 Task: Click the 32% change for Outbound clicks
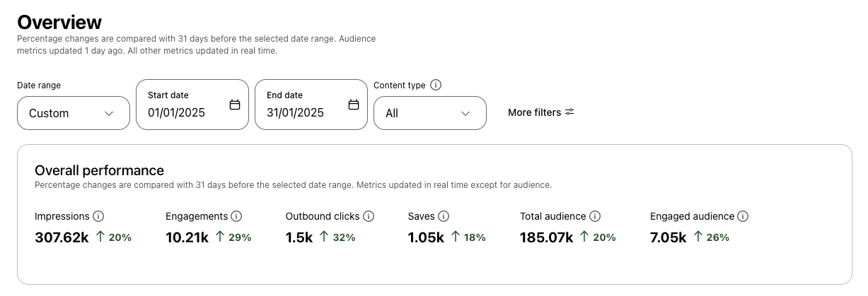pyautogui.click(x=344, y=237)
